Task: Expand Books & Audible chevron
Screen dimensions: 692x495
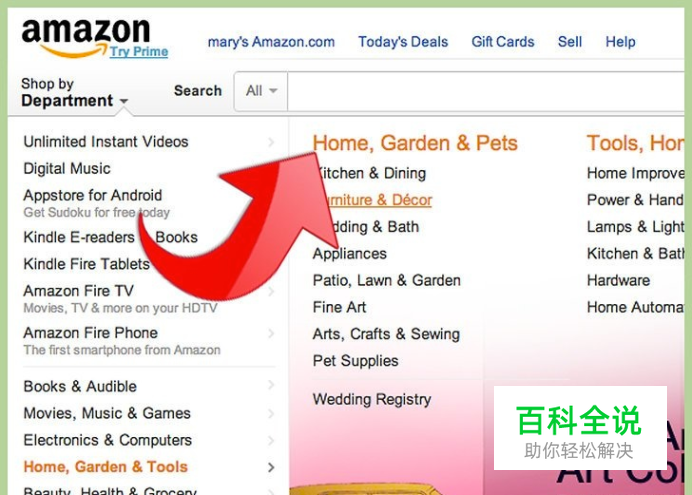Action: (x=271, y=385)
